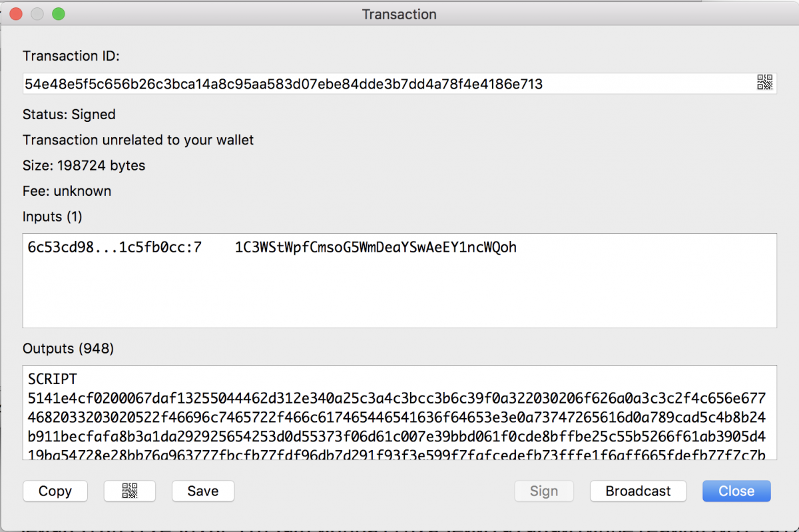Screen dimensions: 799x532
Task: Close the Transaction dialog with Close button
Action: (x=736, y=491)
